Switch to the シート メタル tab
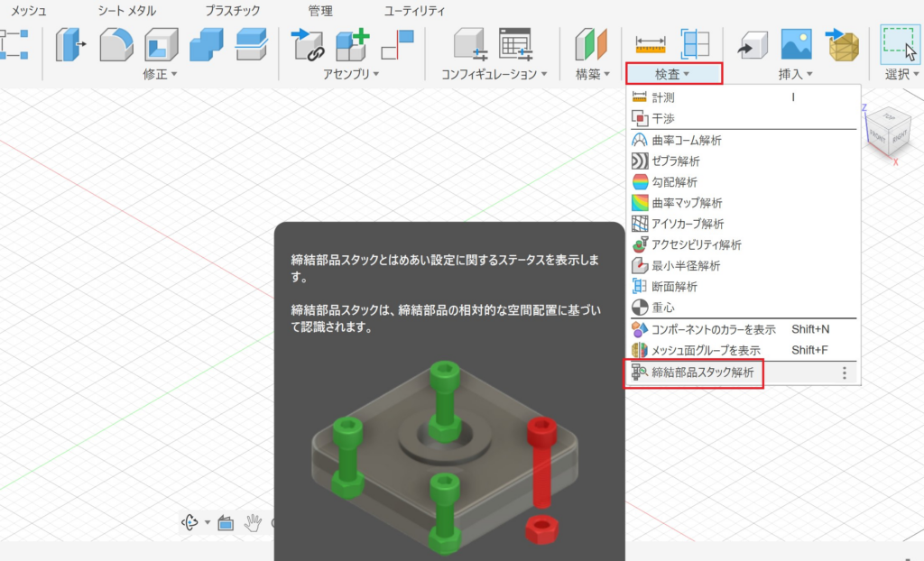 point(126,11)
